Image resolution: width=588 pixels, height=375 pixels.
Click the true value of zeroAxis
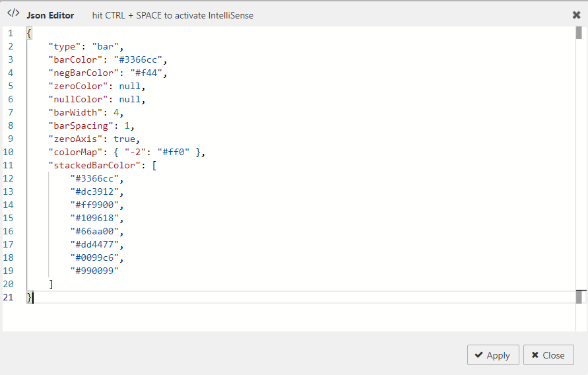click(x=124, y=139)
